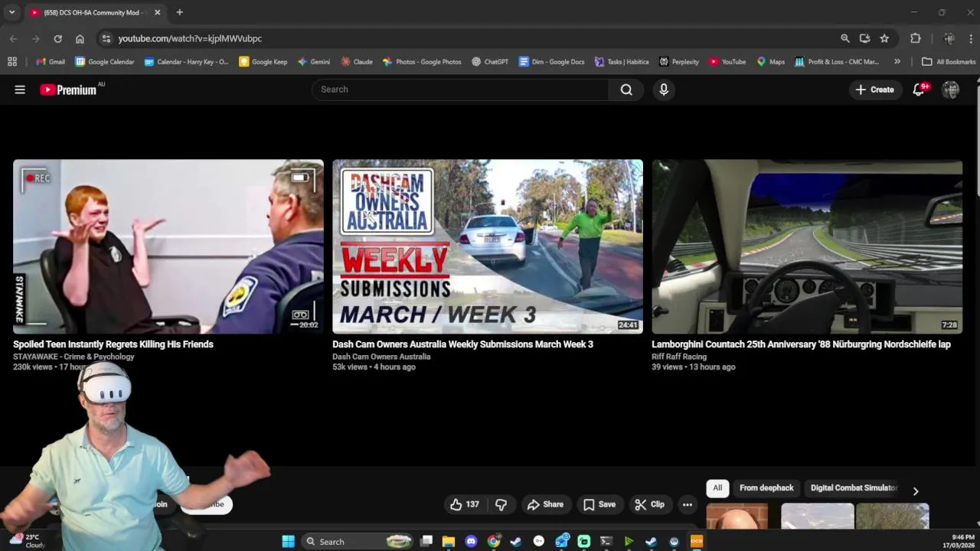Image resolution: width=980 pixels, height=551 pixels.
Task: Open Chrome three-dot menu
Action: pyautogui.click(x=971, y=38)
